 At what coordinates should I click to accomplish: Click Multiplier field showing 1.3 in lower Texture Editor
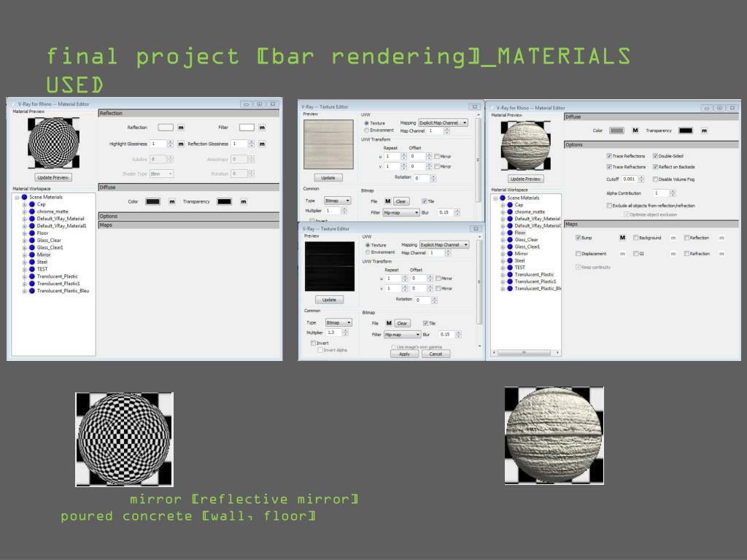pos(333,332)
